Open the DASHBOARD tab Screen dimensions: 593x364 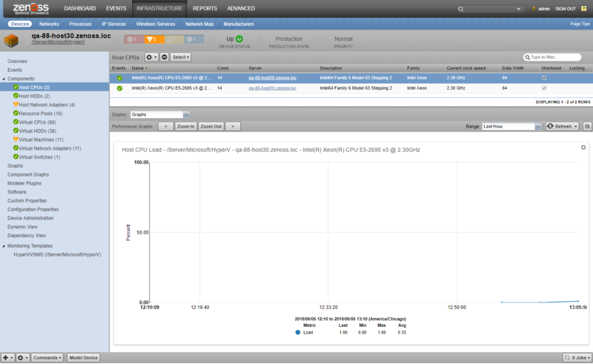click(80, 8)
